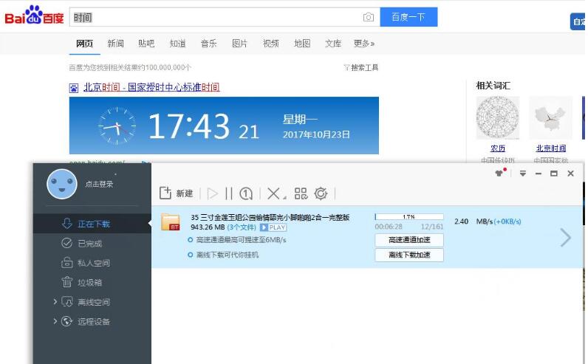Select 已完成 in the sidebar

coord(92,244)
